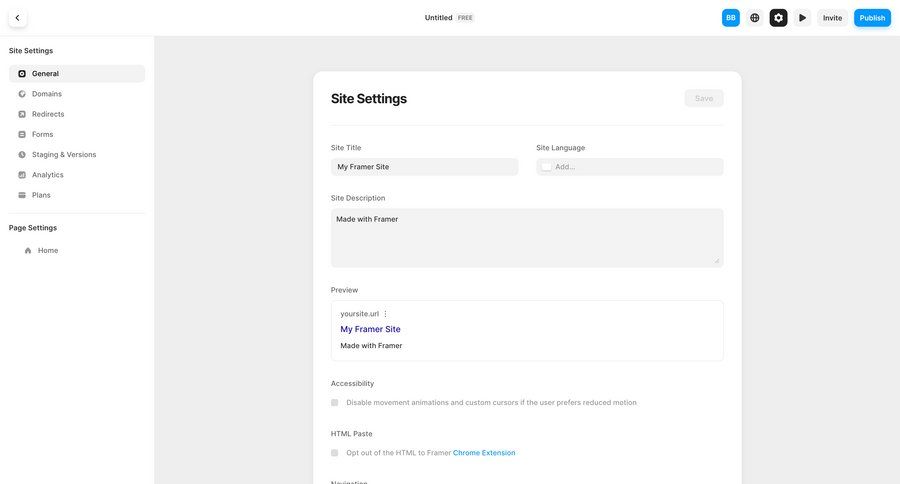Click the three-dot icon beside yoursite.url
The width and height of the screenshot is (900, 484).
(x=386, y=314)
